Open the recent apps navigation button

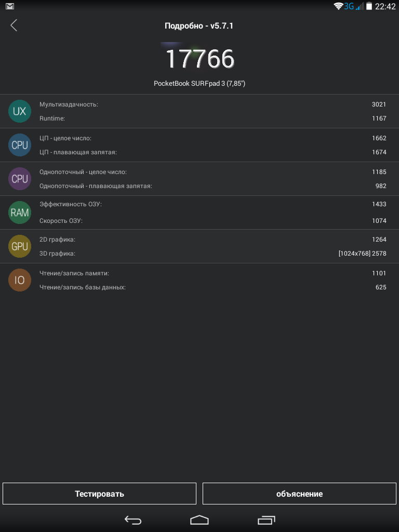click(266, 520)
